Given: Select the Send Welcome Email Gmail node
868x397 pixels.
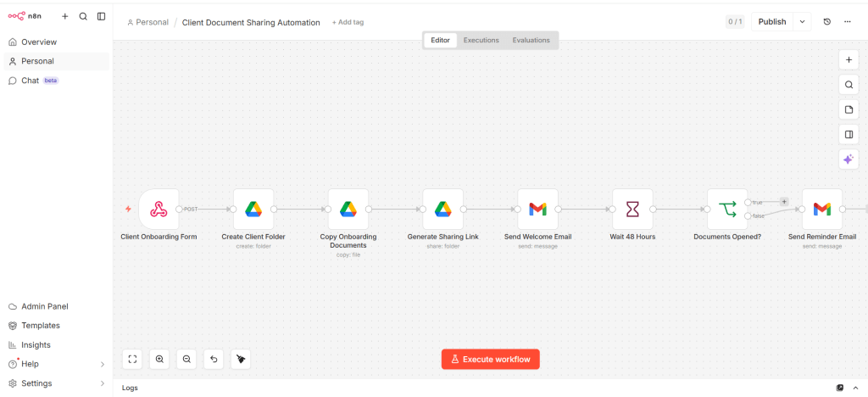Looking at the screenshot, I should (538, 210).
